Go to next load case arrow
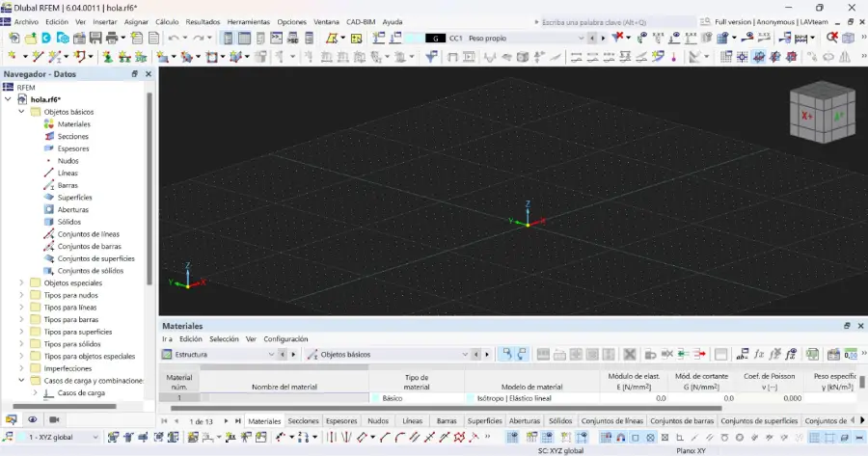This screenshot has height=456, width=868. click(x=605, y=38)
